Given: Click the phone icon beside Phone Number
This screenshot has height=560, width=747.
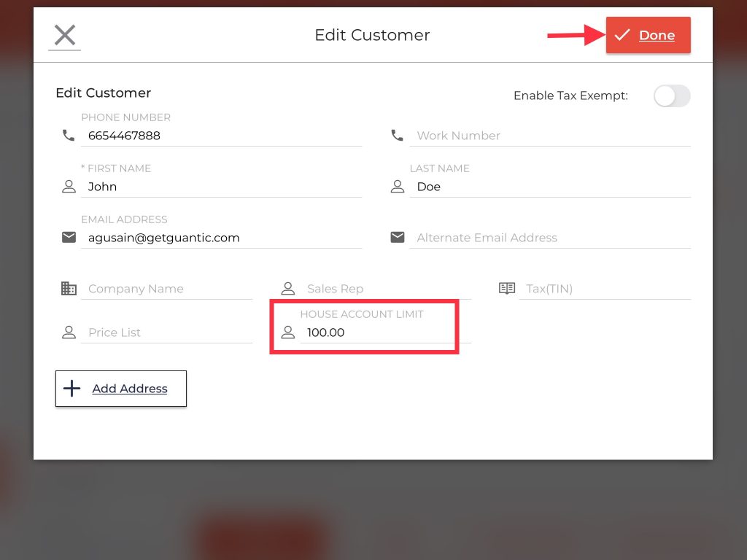Looking at the screenshot, I should 69,136.
